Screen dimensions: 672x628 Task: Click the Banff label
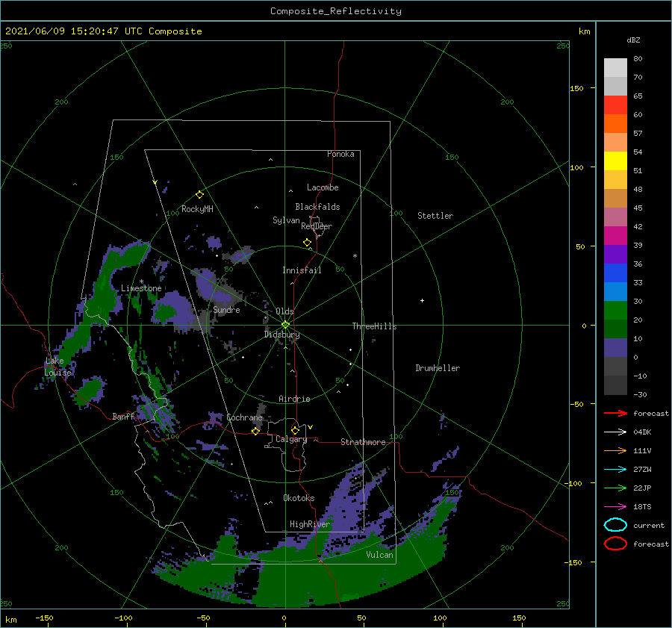[x=123, y=416]
